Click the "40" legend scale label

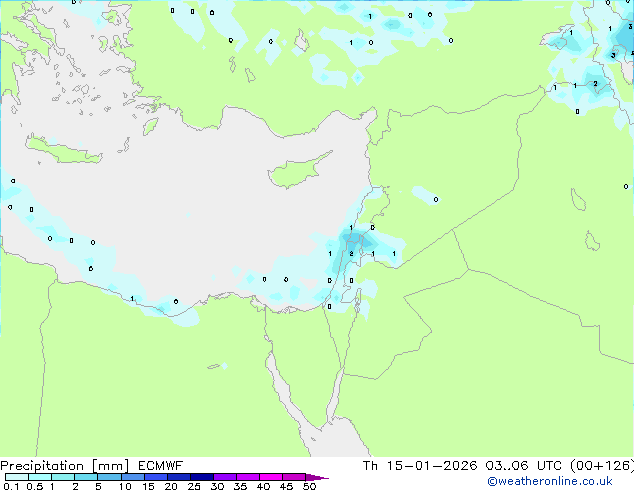pos(263,486)
